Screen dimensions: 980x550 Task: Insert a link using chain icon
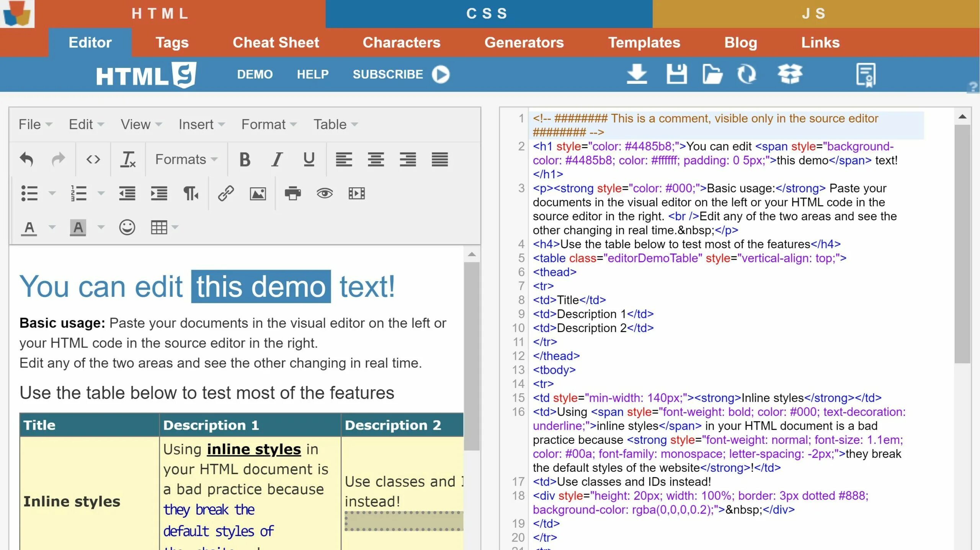(x=226, y=193)
